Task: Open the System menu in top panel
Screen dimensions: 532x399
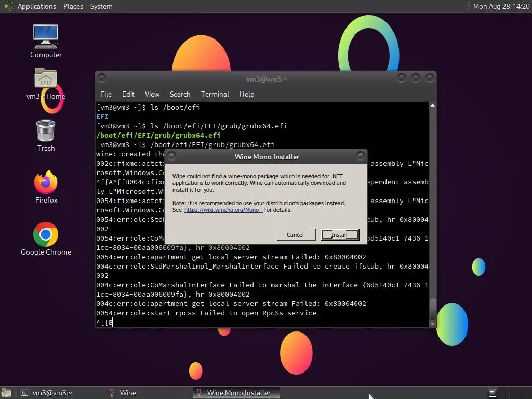Action: [101, 6]
